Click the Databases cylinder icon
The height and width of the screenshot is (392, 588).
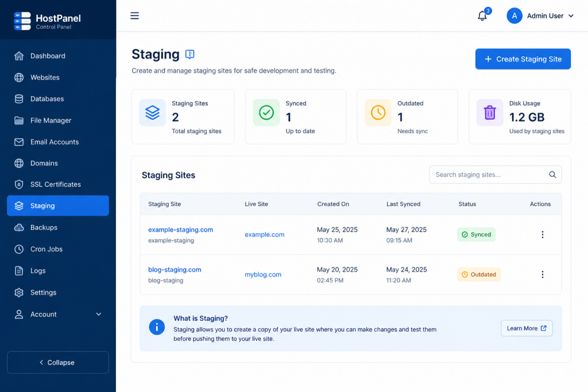coord(19,99)
